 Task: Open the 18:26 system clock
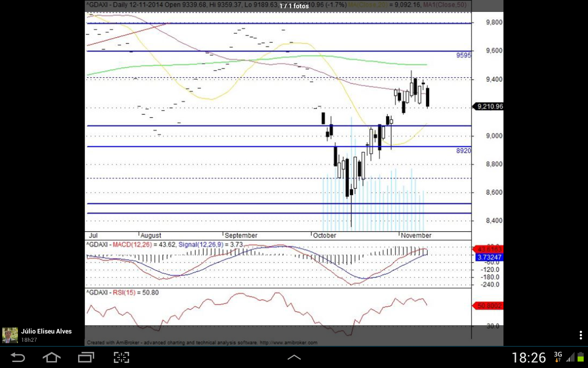click(529, 357)
